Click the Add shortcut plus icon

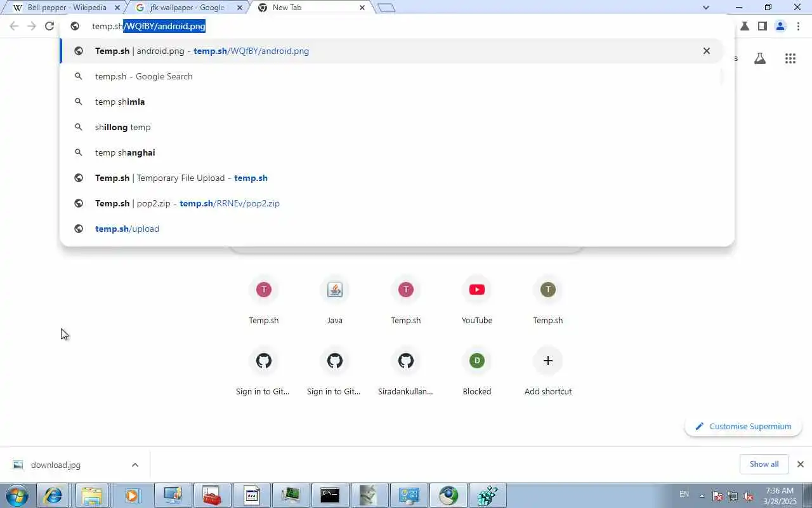pyautogui.click(x=547, y=361)
